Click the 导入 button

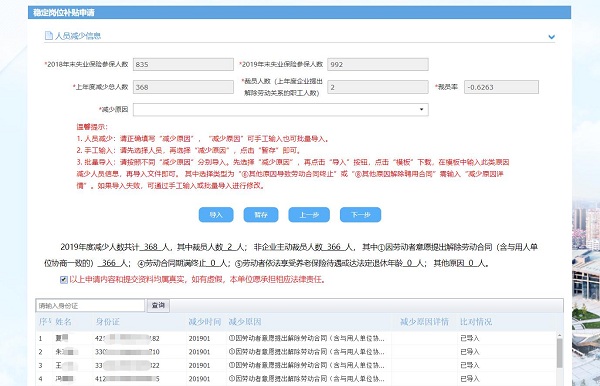216,215
